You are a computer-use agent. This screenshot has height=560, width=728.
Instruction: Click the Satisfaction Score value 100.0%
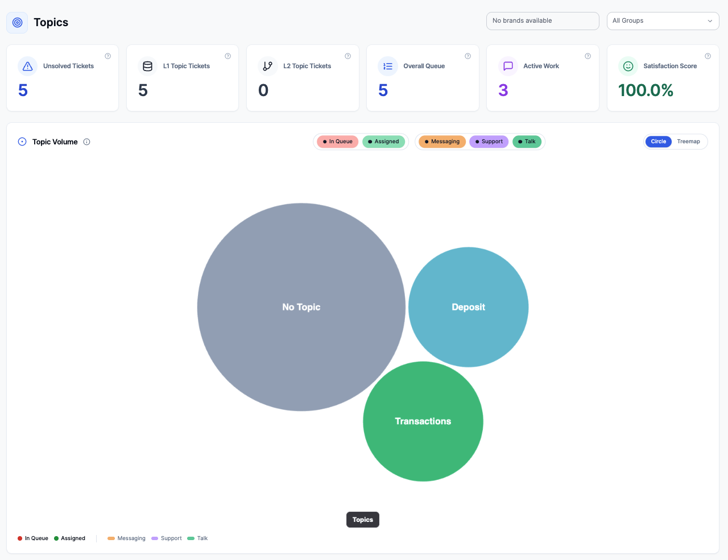click(x=646, y=90)
